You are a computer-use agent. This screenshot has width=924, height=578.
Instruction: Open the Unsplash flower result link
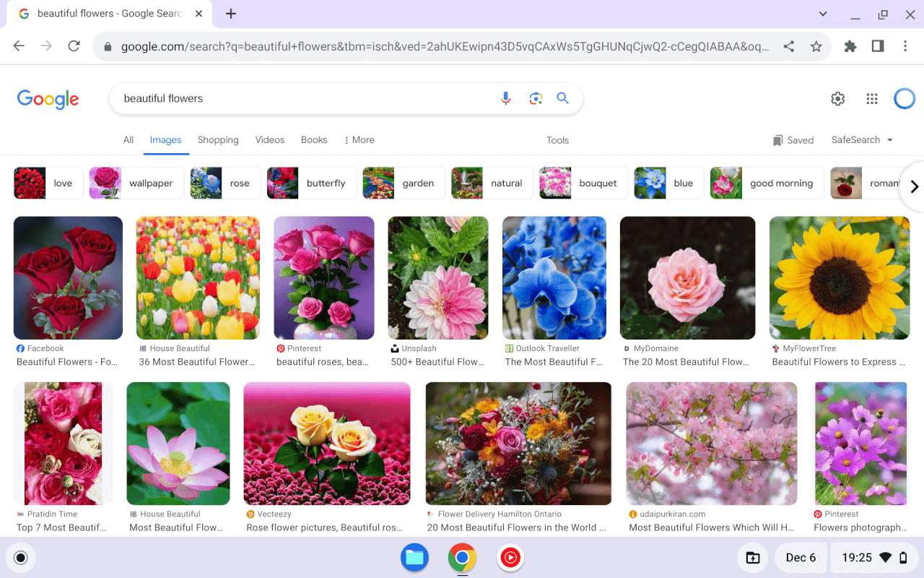click(x=437, y=361)
